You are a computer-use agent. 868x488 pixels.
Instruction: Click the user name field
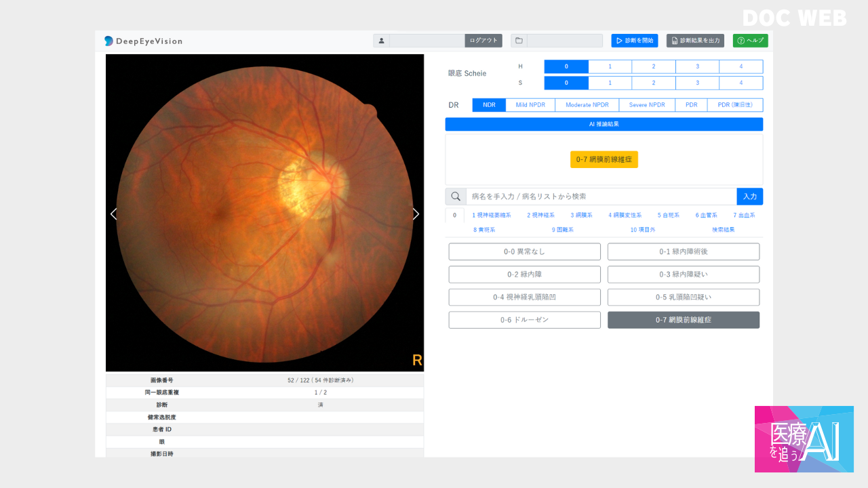(x=427, y=41)
